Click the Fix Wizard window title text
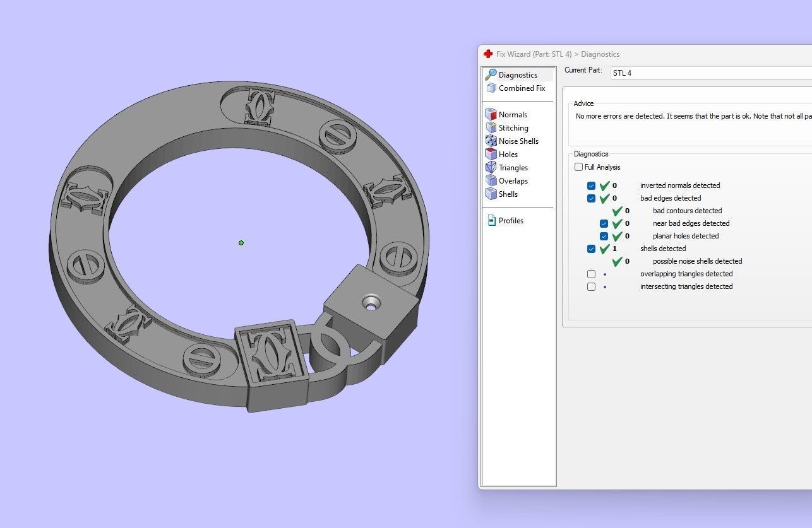 558,54
